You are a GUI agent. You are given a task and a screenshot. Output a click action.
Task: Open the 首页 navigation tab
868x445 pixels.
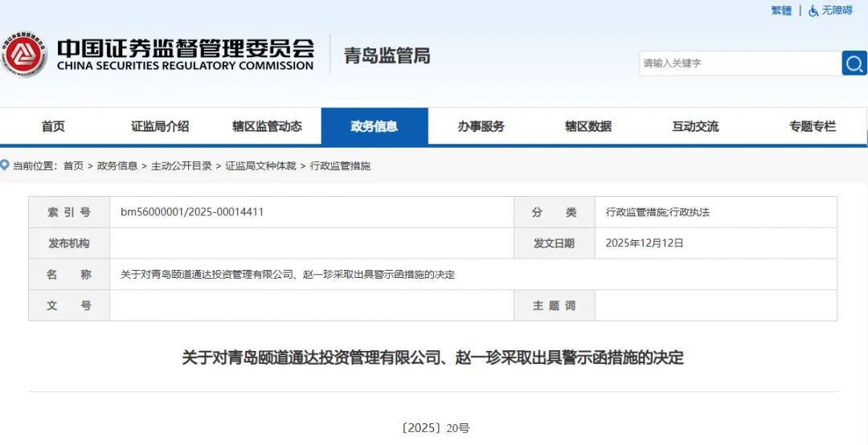tap(53, 126)
